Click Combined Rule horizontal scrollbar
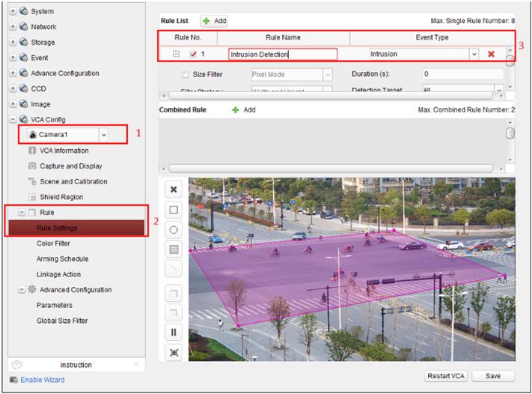The width and height of the screenshot is (532, 394). pos(331,169)
